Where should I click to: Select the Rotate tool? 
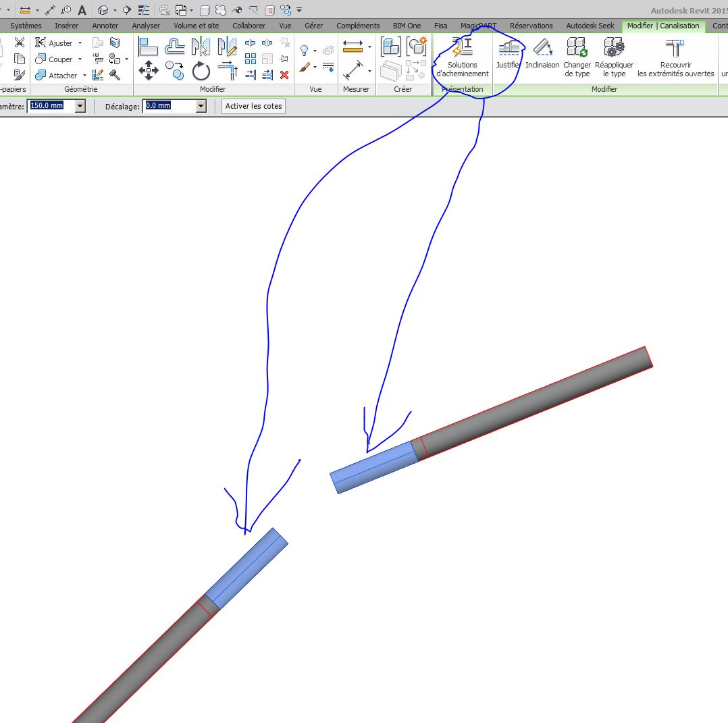click(201, 70)
